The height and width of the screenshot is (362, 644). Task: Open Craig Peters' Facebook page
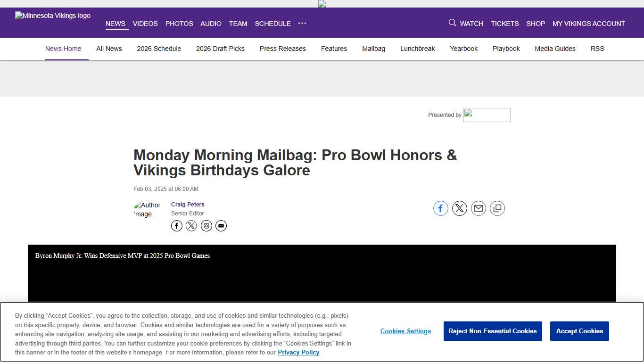(176, 226)
